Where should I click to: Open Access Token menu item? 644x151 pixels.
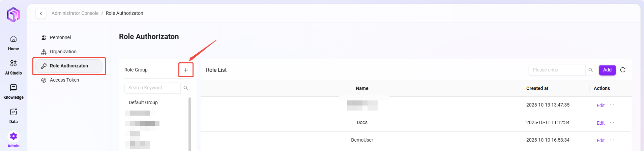click(x=64, y=80)
